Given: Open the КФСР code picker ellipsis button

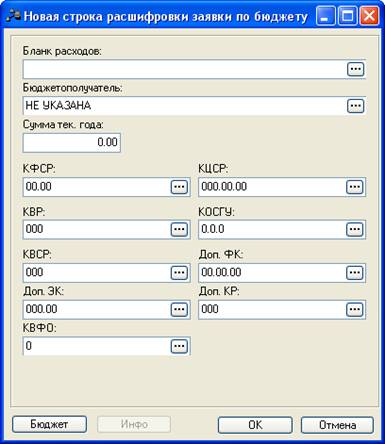Looking at the screenshot, I should (179, 187).
